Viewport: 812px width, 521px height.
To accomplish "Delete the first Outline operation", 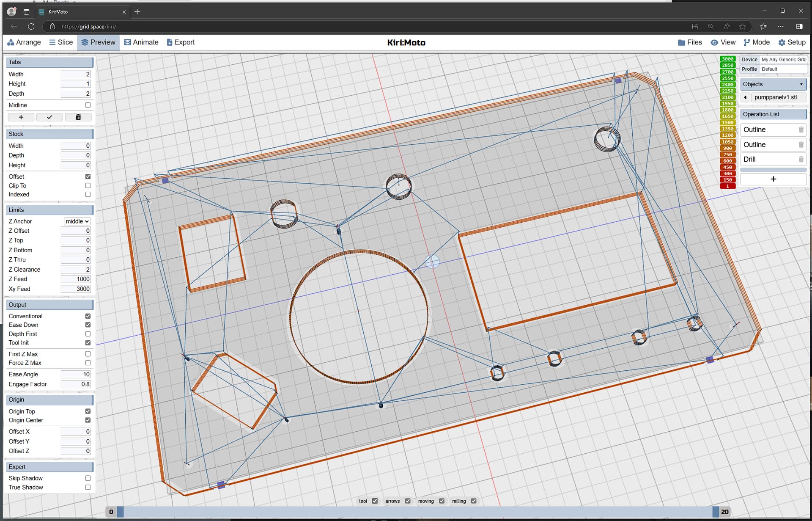I will click(x=801, y=130).
